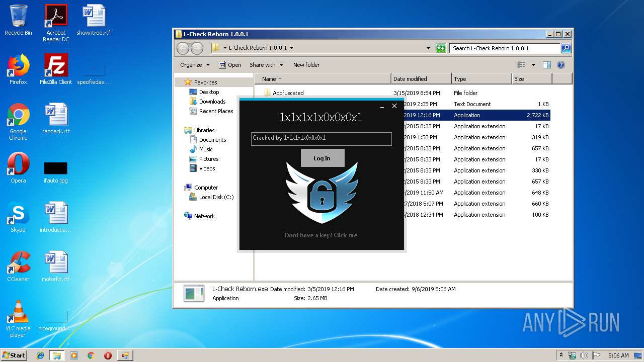The height and width of the screenshot is (362, 644).
Task: Click the taskbar volume icon
Action: [584, 355]
